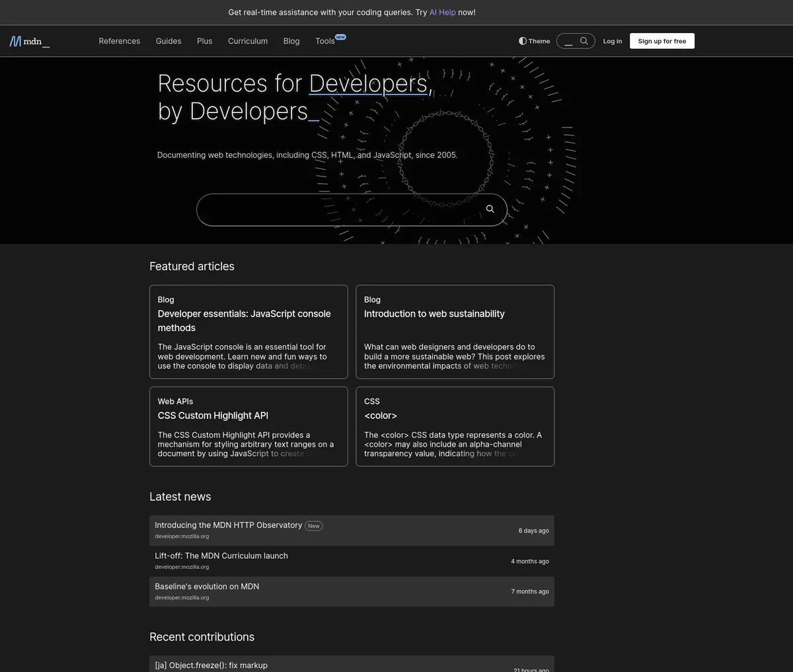Select Guides in the navigation bar
The width and height of the screenshot is (793, 672).
click(x=168, y=41)
